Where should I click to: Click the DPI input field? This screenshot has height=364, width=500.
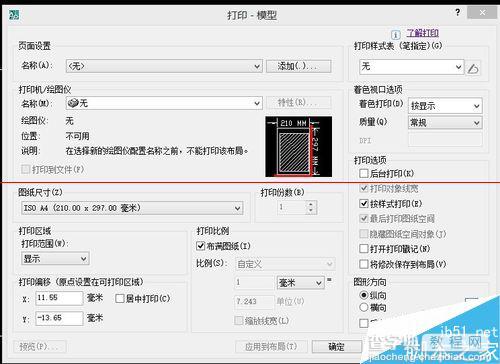pyautogui.click(x=445, y=140)
